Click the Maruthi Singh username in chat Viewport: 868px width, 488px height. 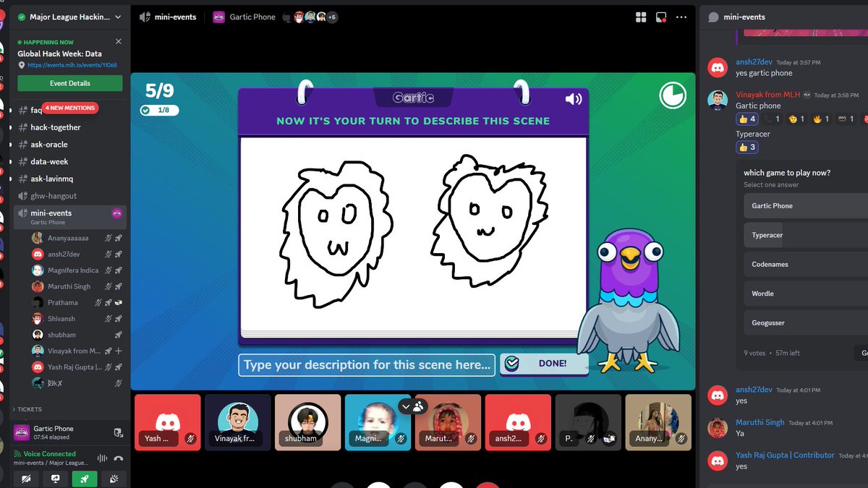pyautogui.click(x=759, y=422)
